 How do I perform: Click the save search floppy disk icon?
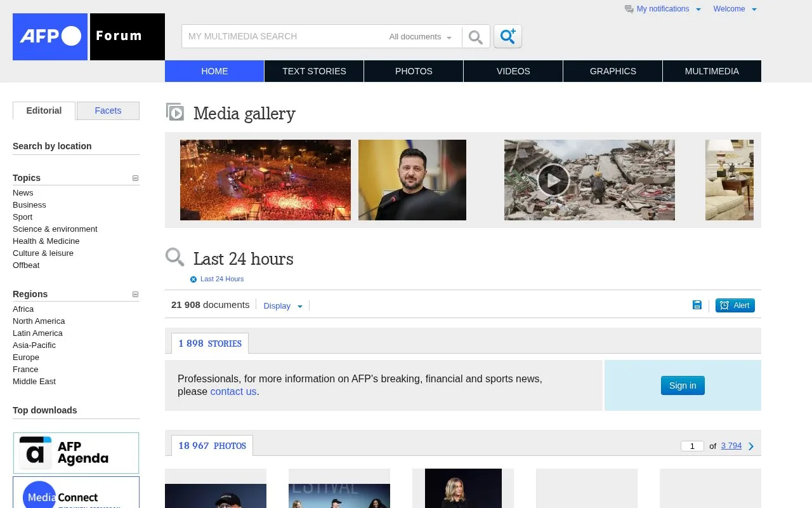coord(697,305)
